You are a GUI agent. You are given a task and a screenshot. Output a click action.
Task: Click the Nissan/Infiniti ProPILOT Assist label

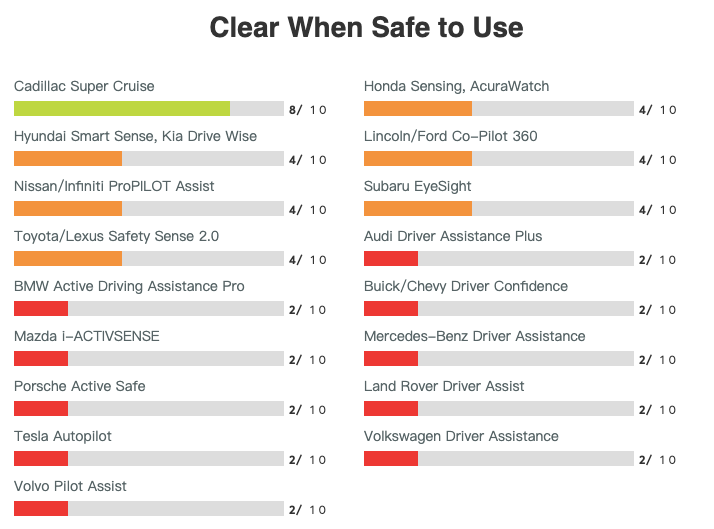(x=114, y=187)
